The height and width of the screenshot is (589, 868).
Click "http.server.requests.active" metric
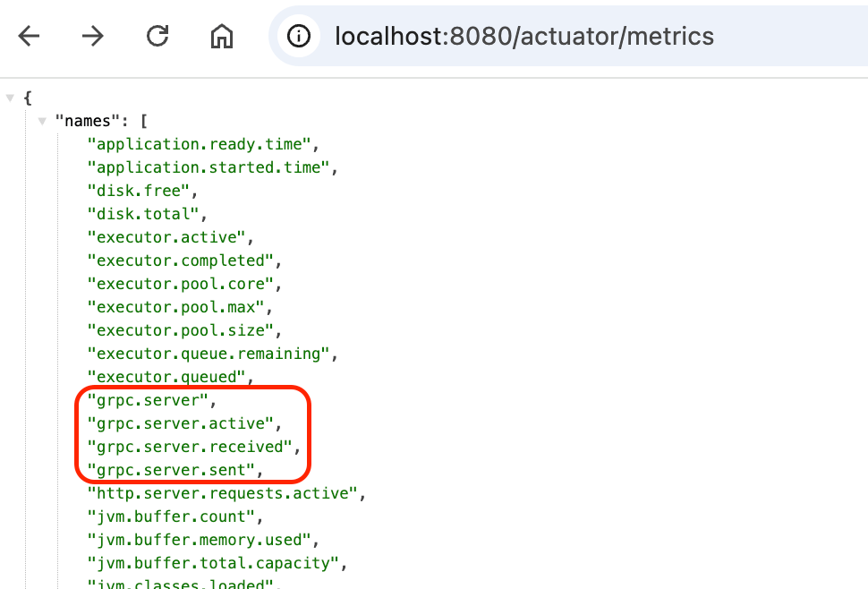222,492
